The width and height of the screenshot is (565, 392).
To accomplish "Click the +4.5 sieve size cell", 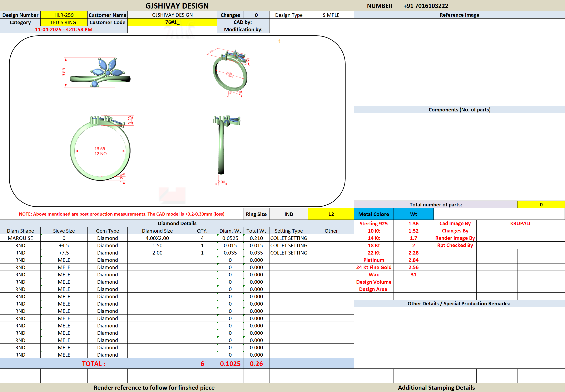I will coord(64,245).
